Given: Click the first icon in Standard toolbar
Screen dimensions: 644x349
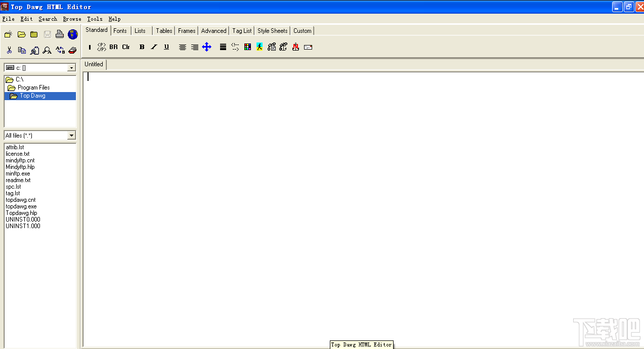Looking at the screenshot, I should [90, 47].
